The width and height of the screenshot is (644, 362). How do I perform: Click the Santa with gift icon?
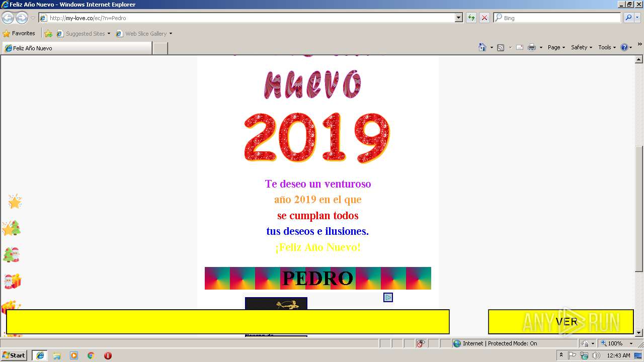tap(13, 282)
